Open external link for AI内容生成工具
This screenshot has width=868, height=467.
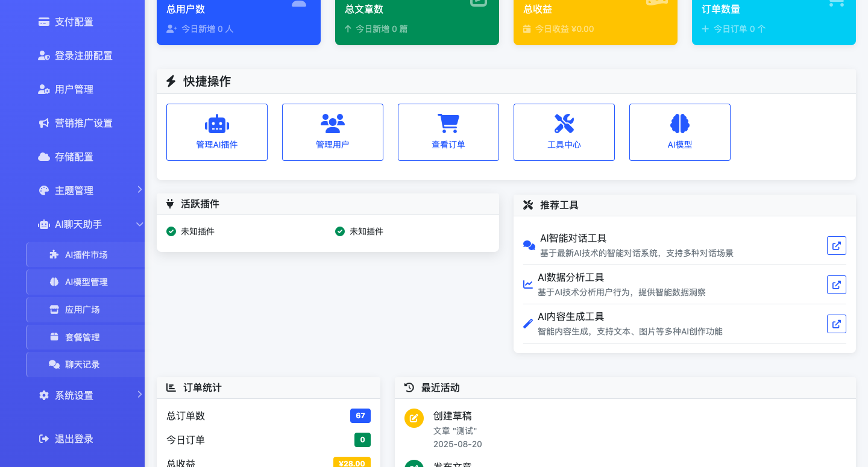(x=837, y=324)
